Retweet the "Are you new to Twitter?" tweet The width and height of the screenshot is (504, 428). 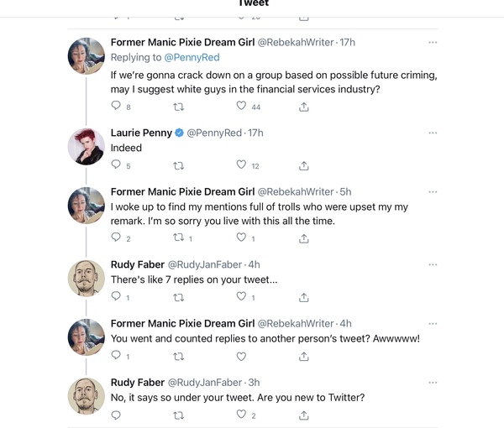178,415
